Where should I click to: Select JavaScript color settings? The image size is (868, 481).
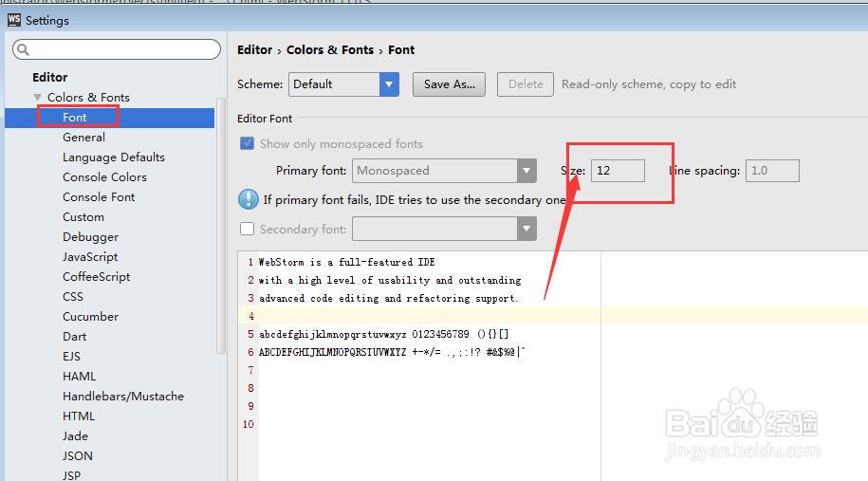coord(90,257)
